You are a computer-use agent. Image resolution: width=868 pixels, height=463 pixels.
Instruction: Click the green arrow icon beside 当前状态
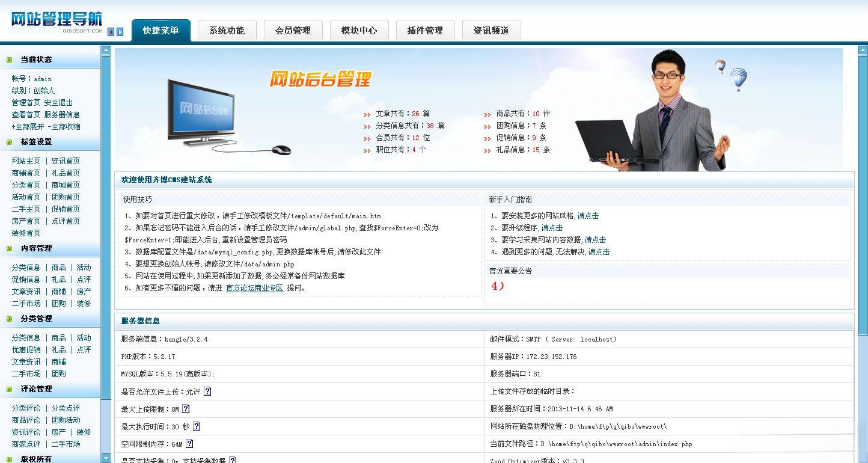pos(10,60)
